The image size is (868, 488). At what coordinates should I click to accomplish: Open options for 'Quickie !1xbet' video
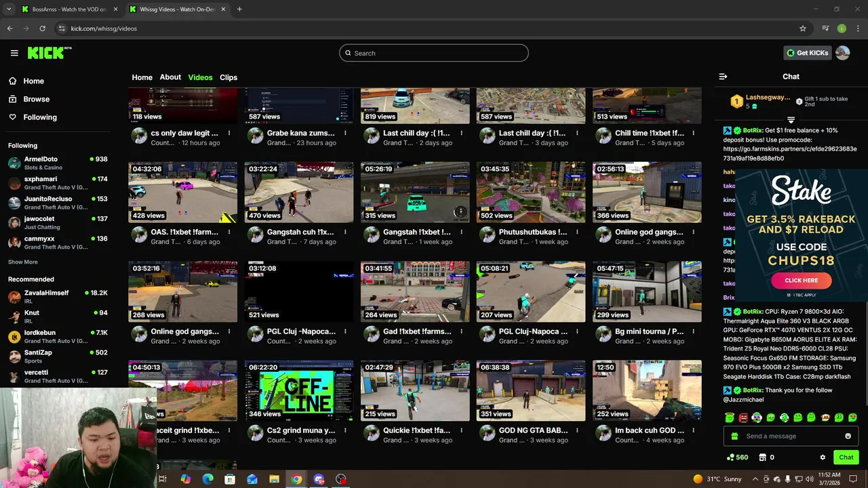pos(461,431)
